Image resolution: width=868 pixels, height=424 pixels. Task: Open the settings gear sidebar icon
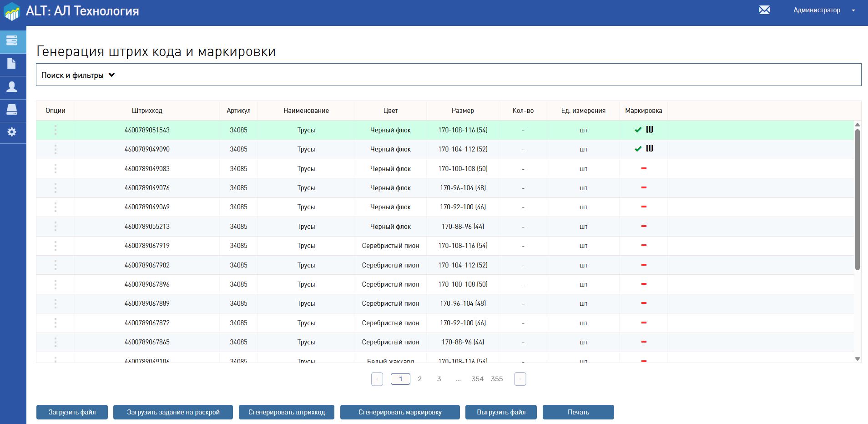click(x=12, y=132)
